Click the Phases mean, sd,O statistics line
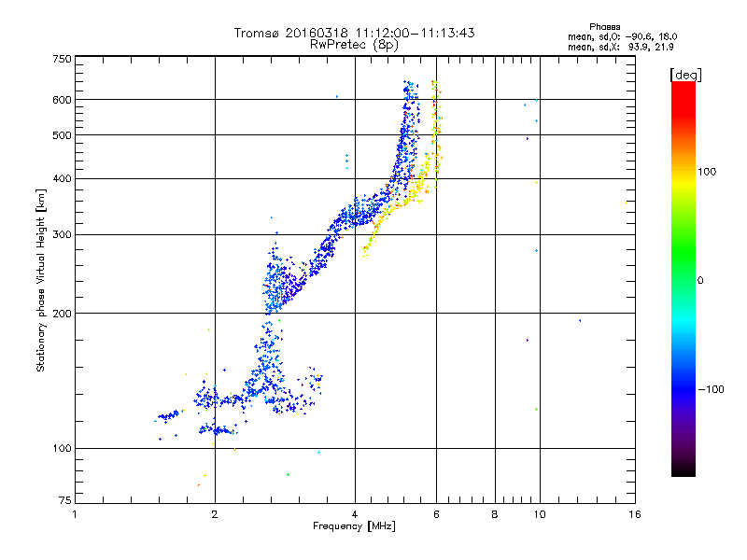Image resolution: width=747 pixels, height=560 pixels. coord(622,36)
